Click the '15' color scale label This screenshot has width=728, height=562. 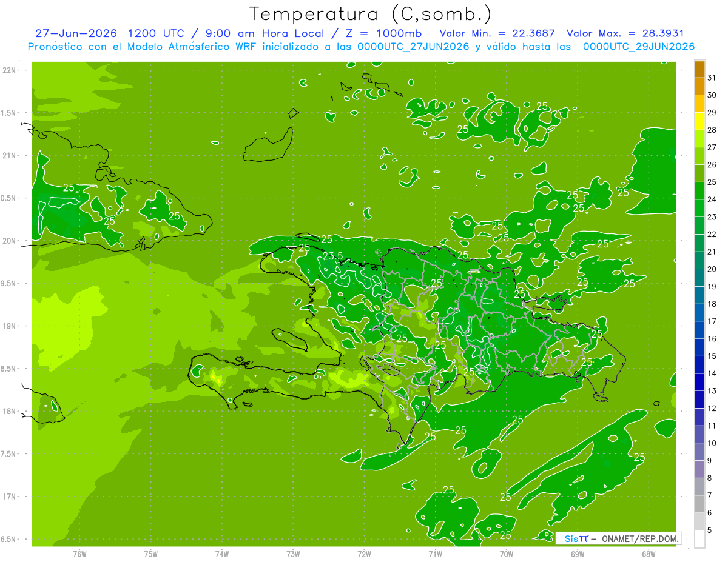[x=712, y=356]
